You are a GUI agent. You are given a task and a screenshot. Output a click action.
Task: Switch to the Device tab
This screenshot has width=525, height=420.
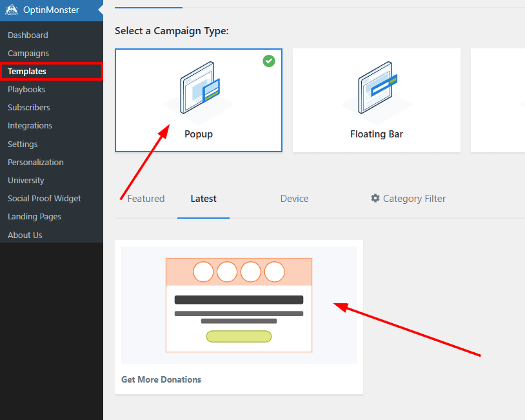(294, 199)
